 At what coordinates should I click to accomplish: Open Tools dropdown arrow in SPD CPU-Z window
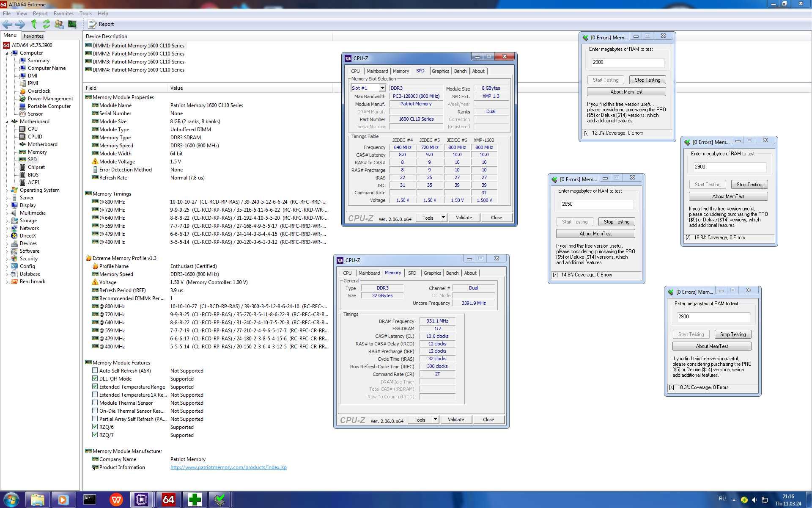tap(443, 218)
